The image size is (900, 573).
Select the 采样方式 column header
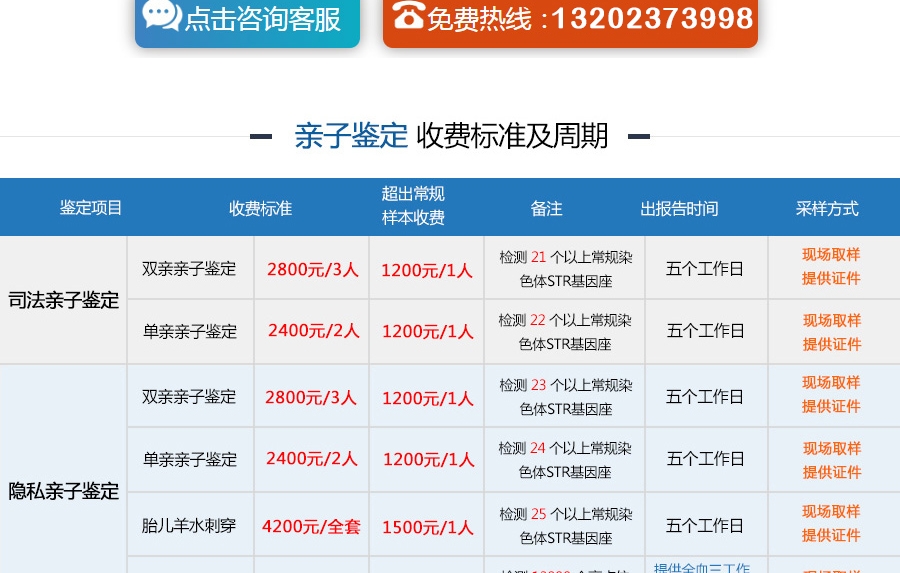827,208
